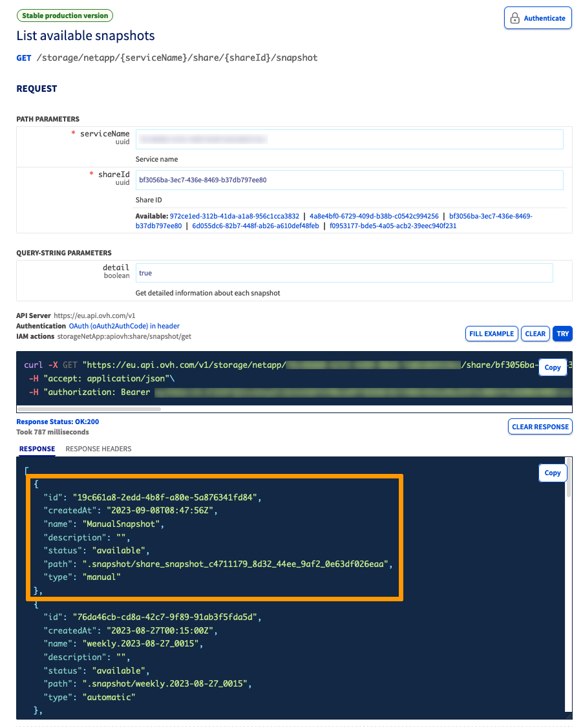Select the RESPONSE tab
583x728 pixels.
[x=37, y=449]
